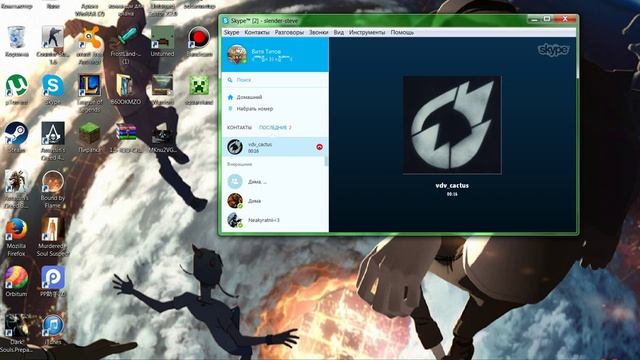Launch the Bound by Flame shortcut

[x=53, y=181]
